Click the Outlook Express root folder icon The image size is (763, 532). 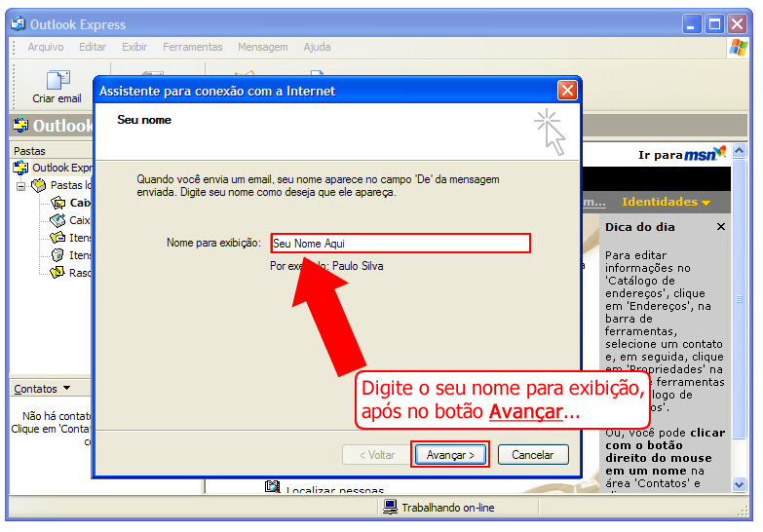click(20, 168)
